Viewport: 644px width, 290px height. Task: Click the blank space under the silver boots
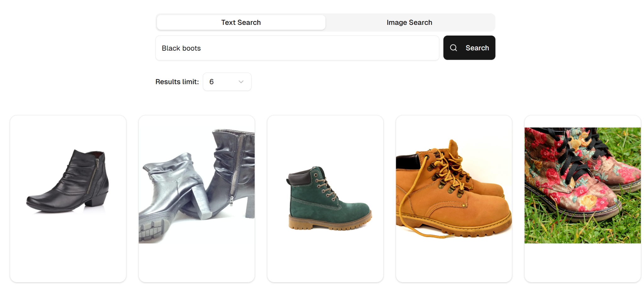click(x=197, y=263)
